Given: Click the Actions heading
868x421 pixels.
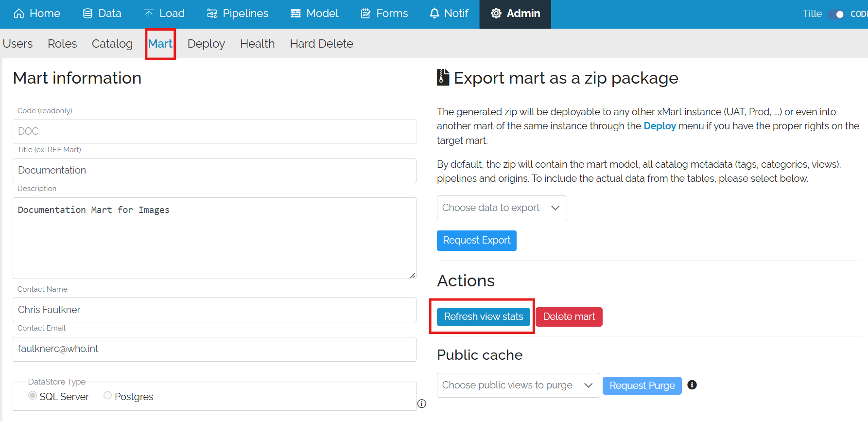Looking at the screenshot, I should pos(466,281).
